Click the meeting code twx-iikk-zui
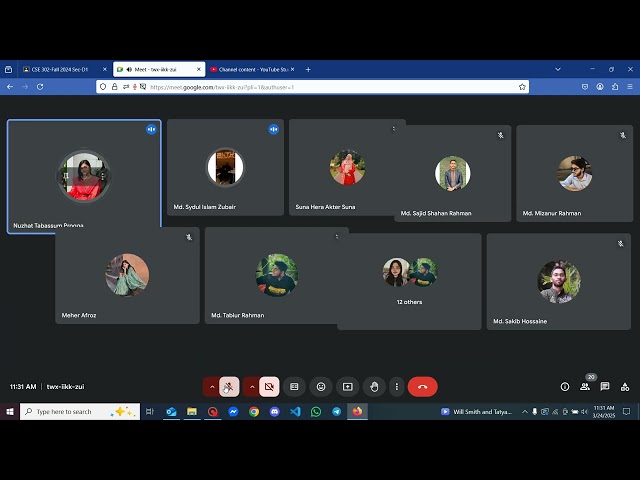Image resolution: width=640 pixels, height=480 pixels. [65, 387]
